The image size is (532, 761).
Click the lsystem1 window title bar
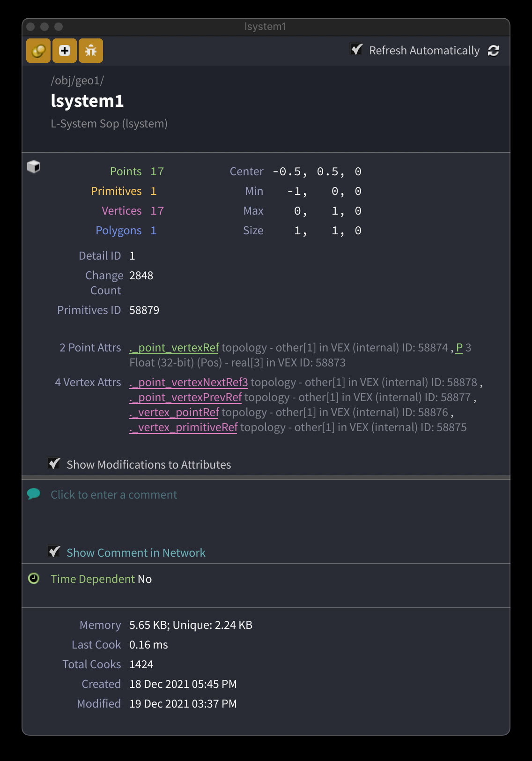click(x=265, y=27)
